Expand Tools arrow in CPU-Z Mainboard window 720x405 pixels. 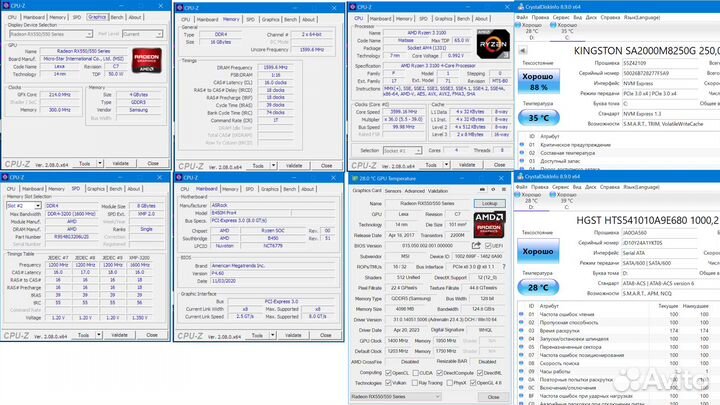pyautogui.click(x=273, y=335)
